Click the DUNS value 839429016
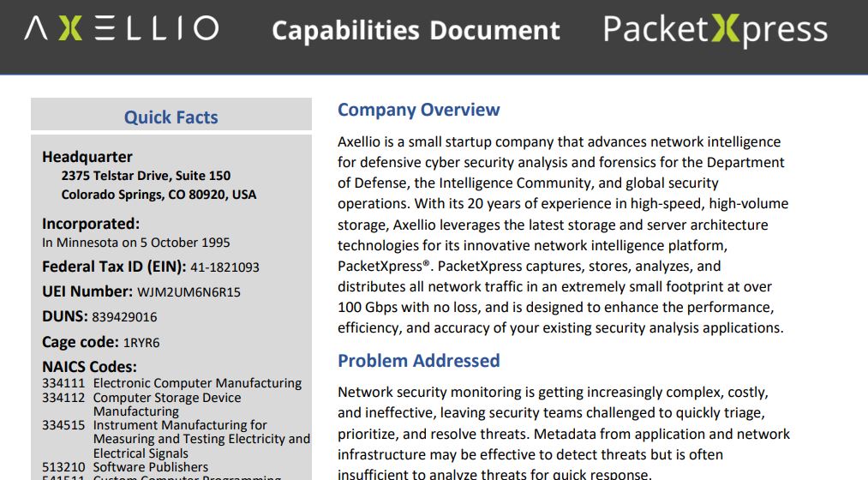 (x=124, y=317)
